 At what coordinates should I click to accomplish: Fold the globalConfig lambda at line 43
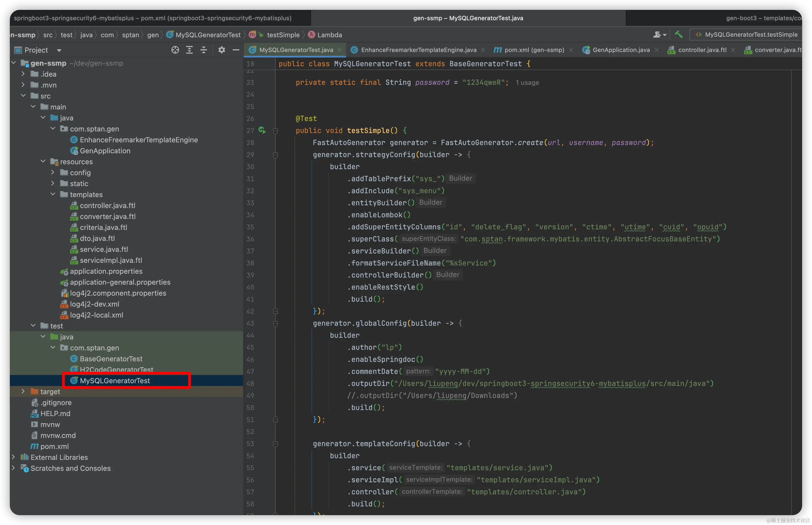275,323
